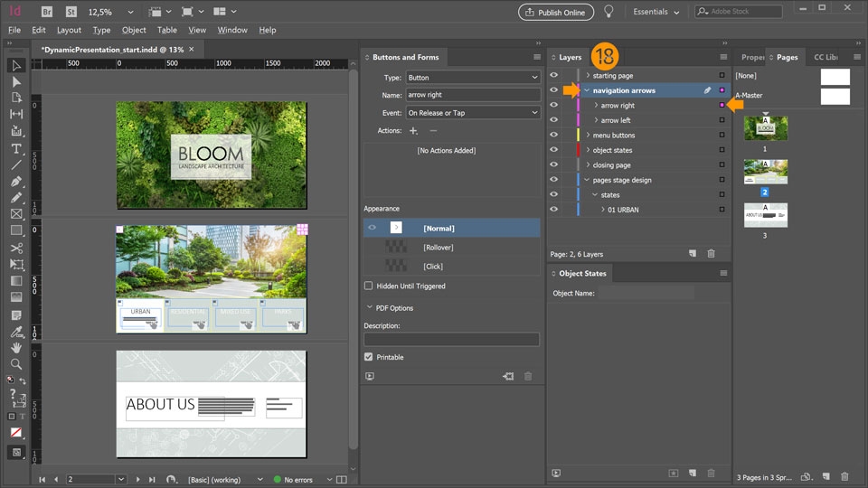Click the menu buttons layer color swatch
Viewport: 868px width, 488px height.
click(x=578, y=135)
